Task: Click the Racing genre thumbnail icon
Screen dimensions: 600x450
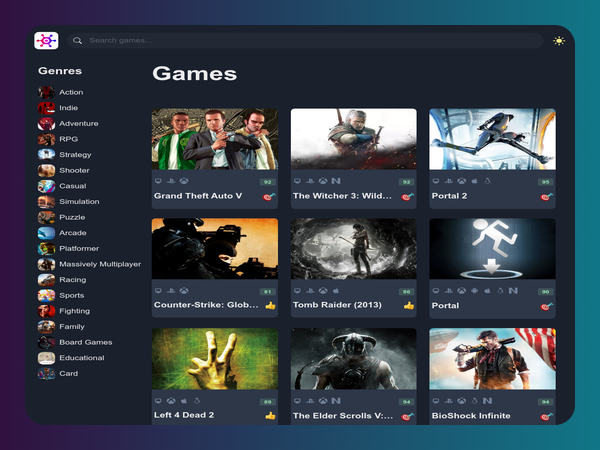Action: [46, 280]
